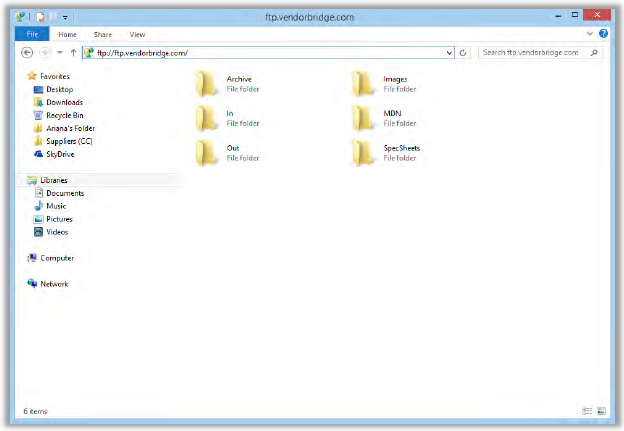
Task: Switch to the View ribbon tab
Action: click(137, 35)
